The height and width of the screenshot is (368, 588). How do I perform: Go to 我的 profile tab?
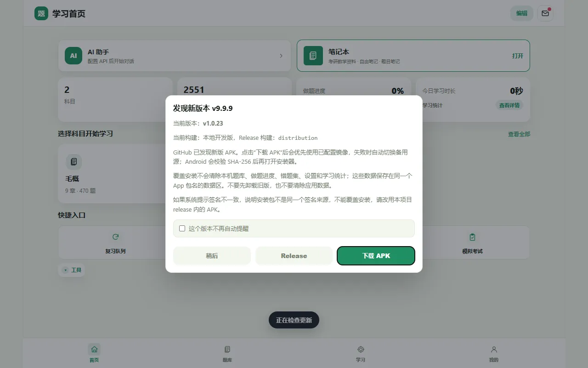tap(494, 353)
